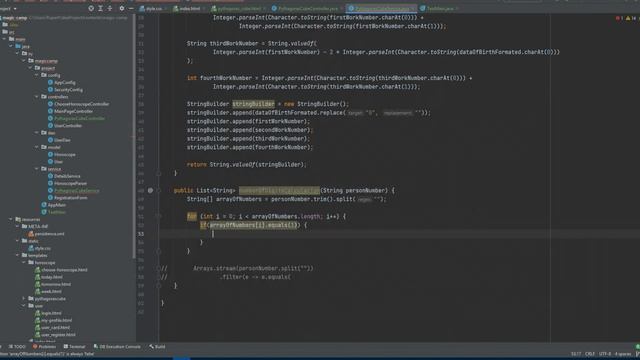Open UserController class
Viewport: 640px width, 360px height.
coord(65,126)
